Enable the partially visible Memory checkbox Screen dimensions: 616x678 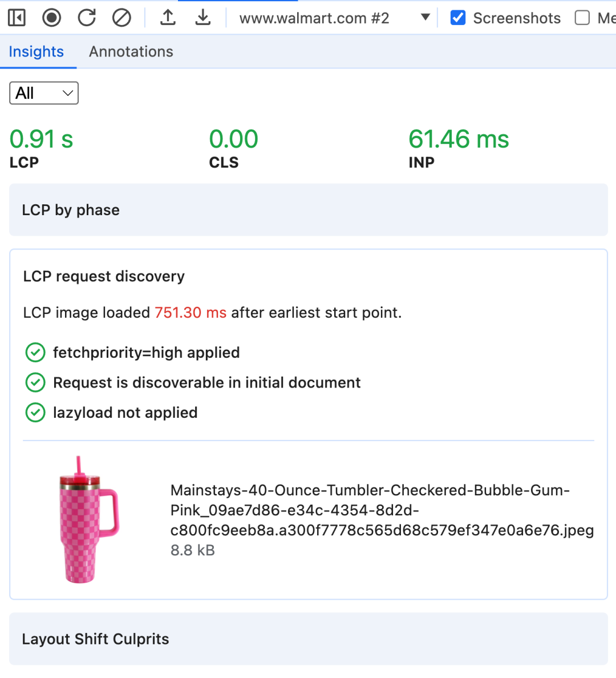coord(582,18)
